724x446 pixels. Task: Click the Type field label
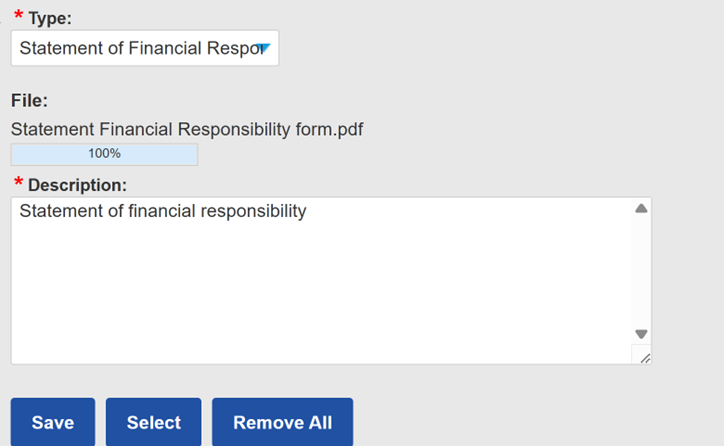[50, 18]
